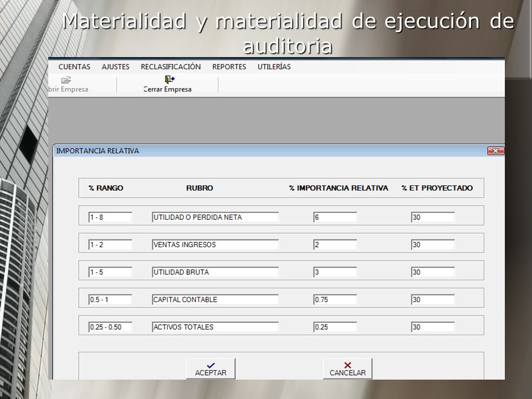This screenshot has width=532, height=399.
Task: Click the CANCELAR button
Action: pos(347,369)
